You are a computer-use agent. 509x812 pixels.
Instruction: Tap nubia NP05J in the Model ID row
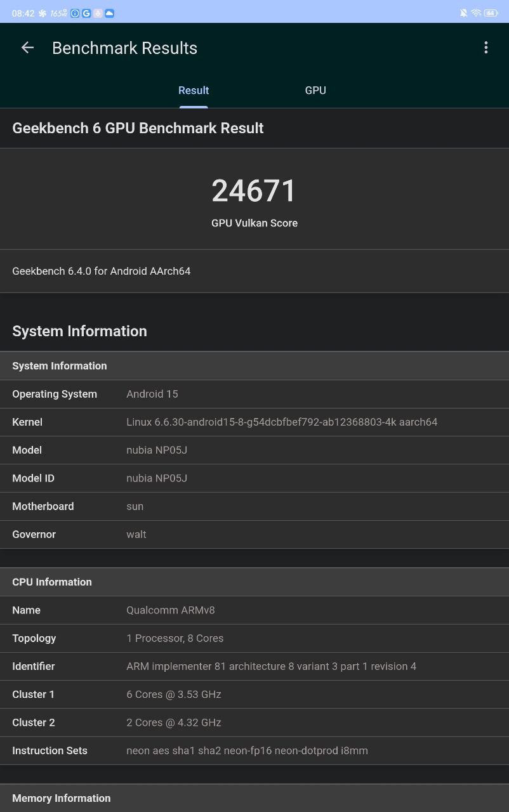pos(157,478)
